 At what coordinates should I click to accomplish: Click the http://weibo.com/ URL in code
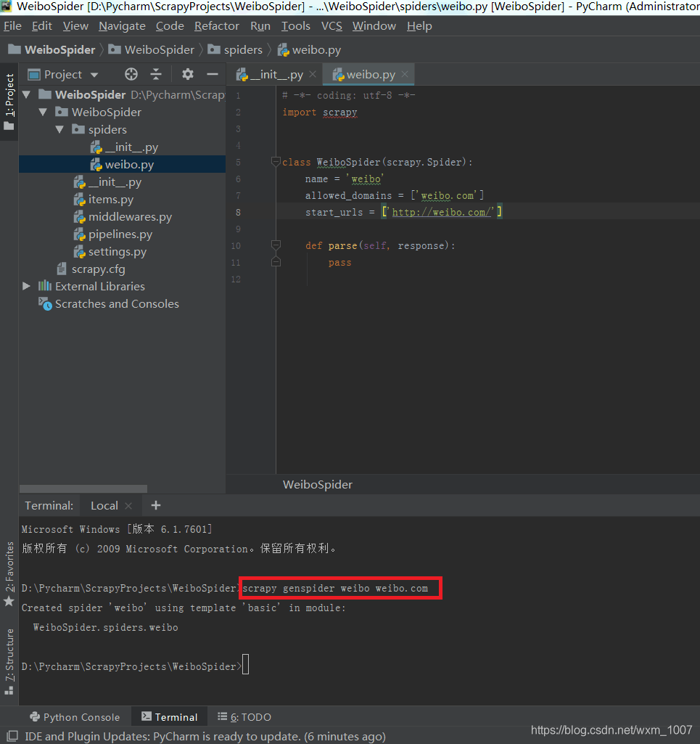point(442,212)
